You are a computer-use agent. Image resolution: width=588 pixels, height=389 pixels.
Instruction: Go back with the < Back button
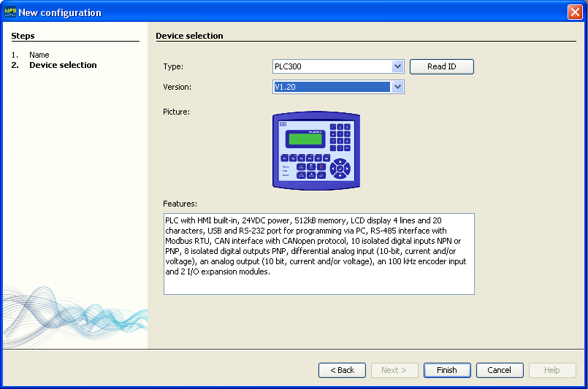[x=342, y=370]
